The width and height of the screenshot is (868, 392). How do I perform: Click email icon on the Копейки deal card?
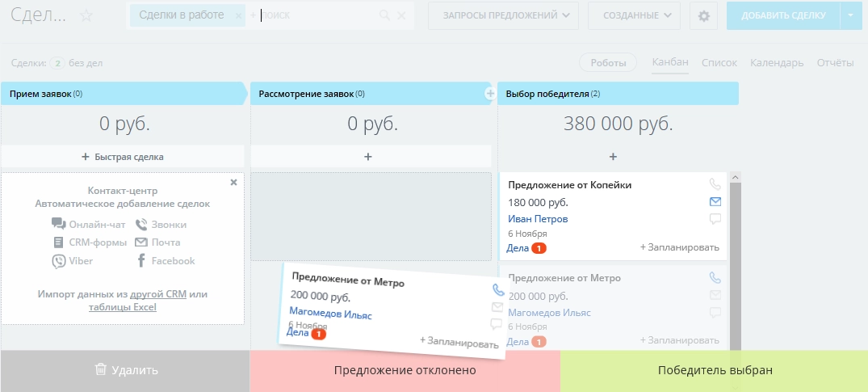[715, 201]
